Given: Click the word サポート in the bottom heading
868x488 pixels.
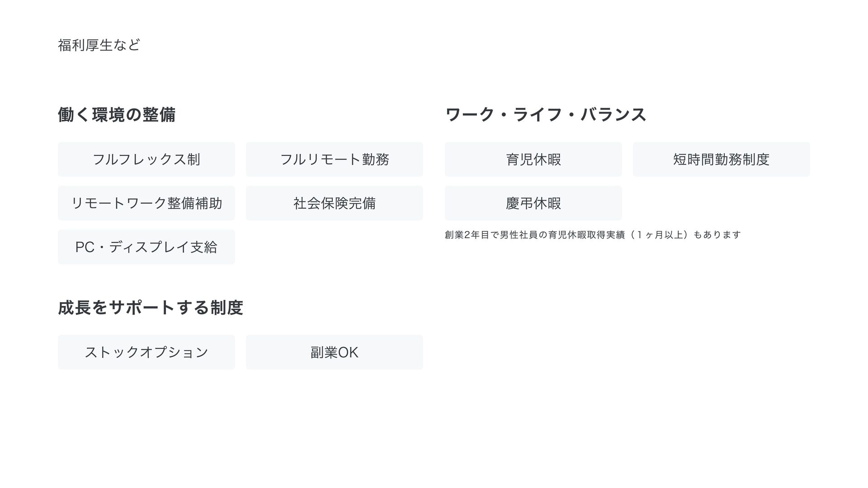Looking at the screenshot, I should 142,308.
